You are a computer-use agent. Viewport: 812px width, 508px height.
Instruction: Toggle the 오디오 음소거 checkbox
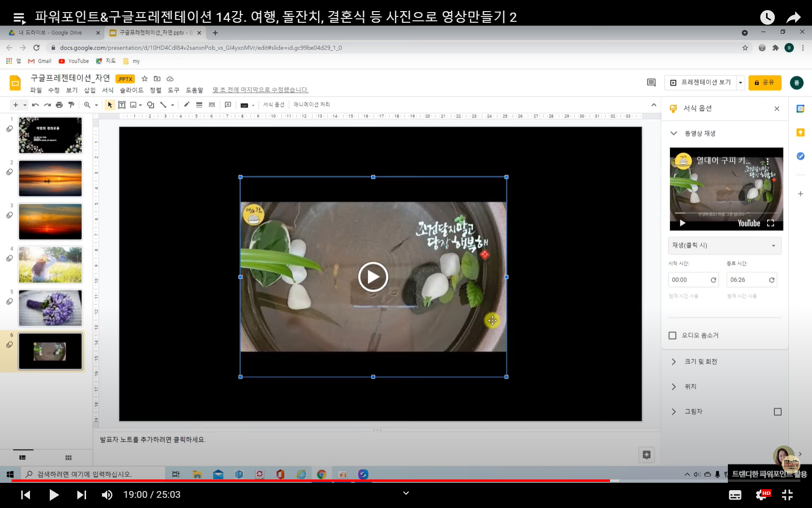pos(672,335)
